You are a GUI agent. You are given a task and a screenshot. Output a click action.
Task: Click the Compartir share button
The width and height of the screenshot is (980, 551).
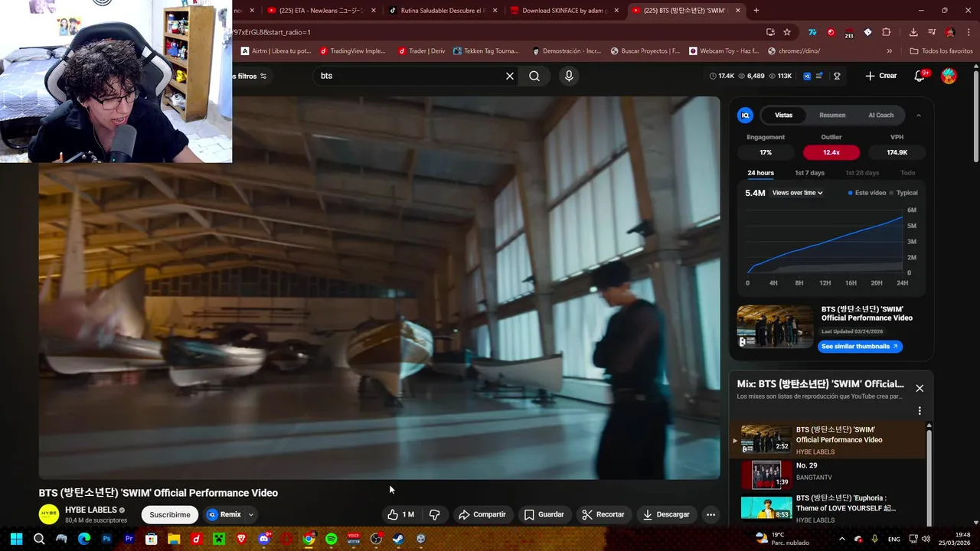point(483,514)
